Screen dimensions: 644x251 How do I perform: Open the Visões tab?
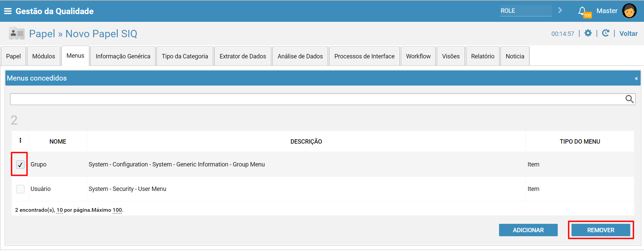pyautogui.click(x=451, y=56)
